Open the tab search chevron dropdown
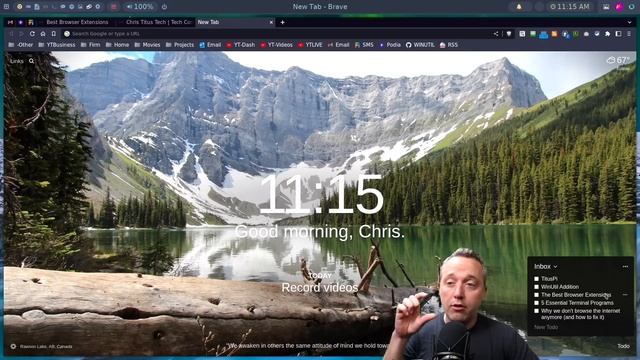The width and height of the screenshot is (640, 360). (629, 22)
